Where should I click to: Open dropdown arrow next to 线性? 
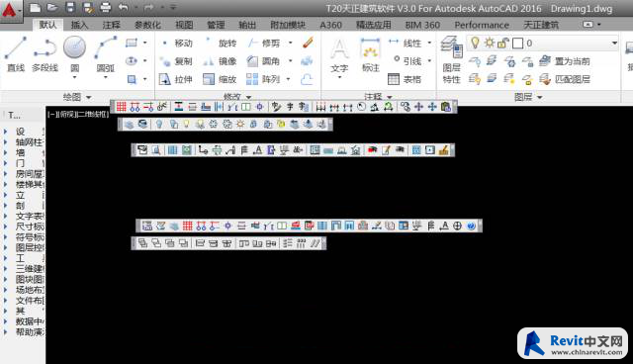point(429,43)
